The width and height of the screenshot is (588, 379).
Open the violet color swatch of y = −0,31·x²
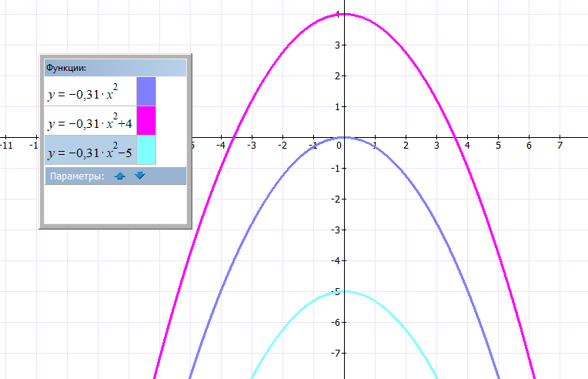coord(146,91)
